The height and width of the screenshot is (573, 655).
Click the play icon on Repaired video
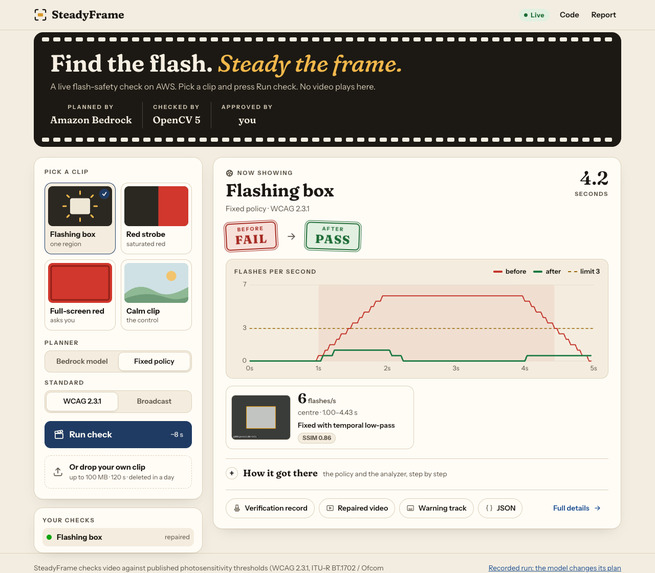[330, 508]
